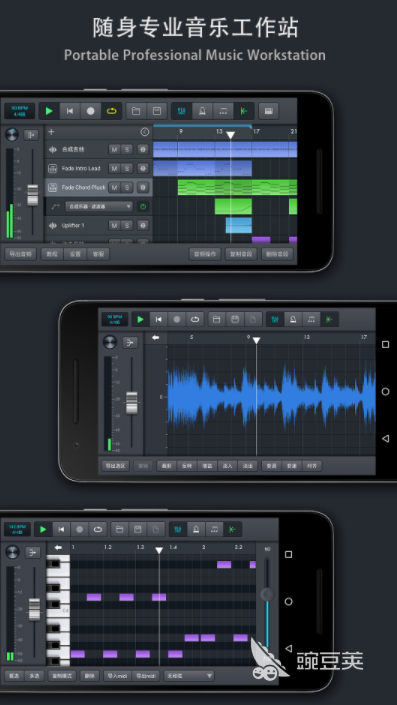Solo the Uplifter 1 track

127,225
